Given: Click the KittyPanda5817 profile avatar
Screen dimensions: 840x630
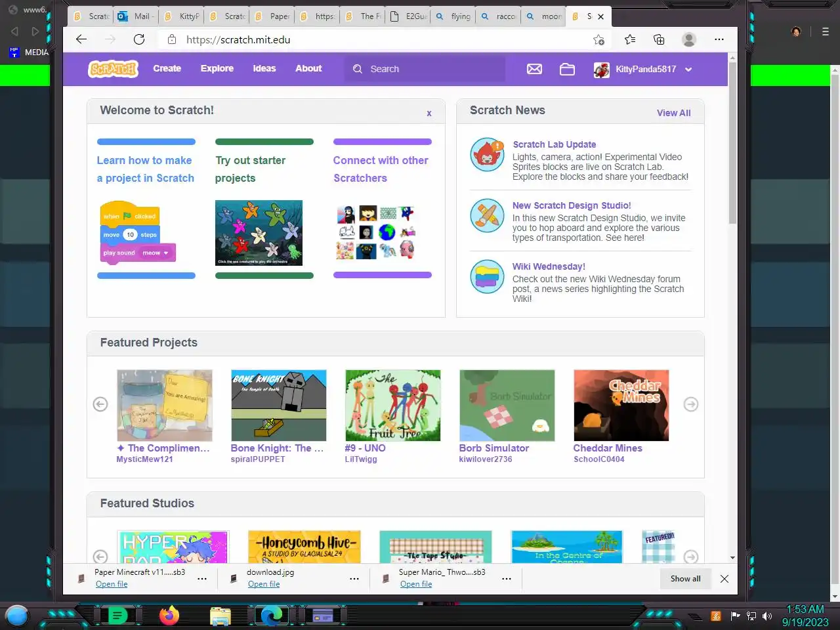Looking at the screenshot, I should pyautogui.click(x=602, y=70).
